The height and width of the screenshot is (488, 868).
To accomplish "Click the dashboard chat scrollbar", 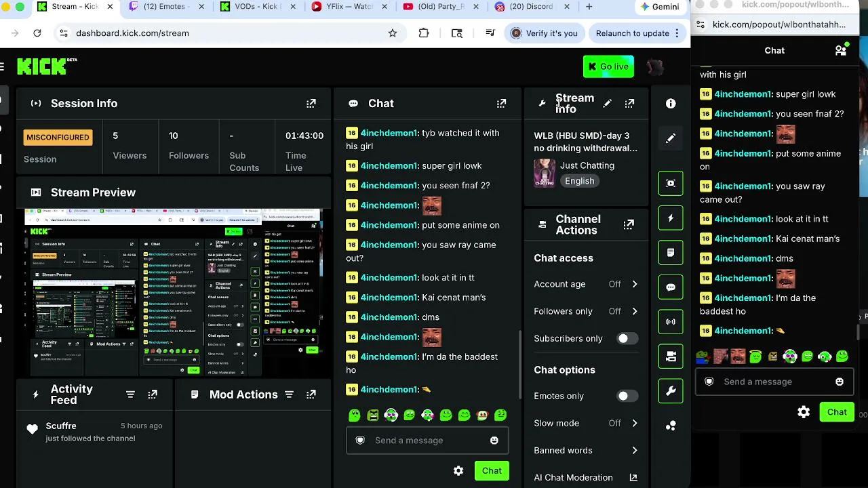I will pyautogui.click(x=520, y=366).
